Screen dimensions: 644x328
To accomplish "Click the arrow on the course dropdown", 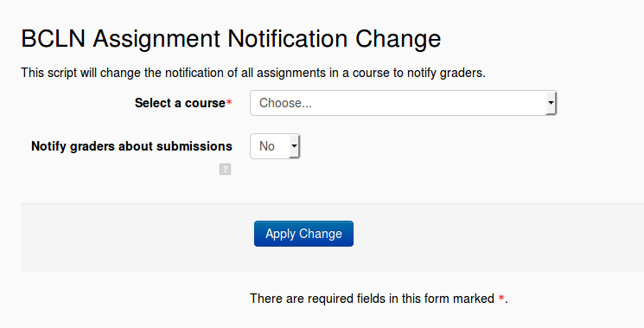I will click(551, 103).
